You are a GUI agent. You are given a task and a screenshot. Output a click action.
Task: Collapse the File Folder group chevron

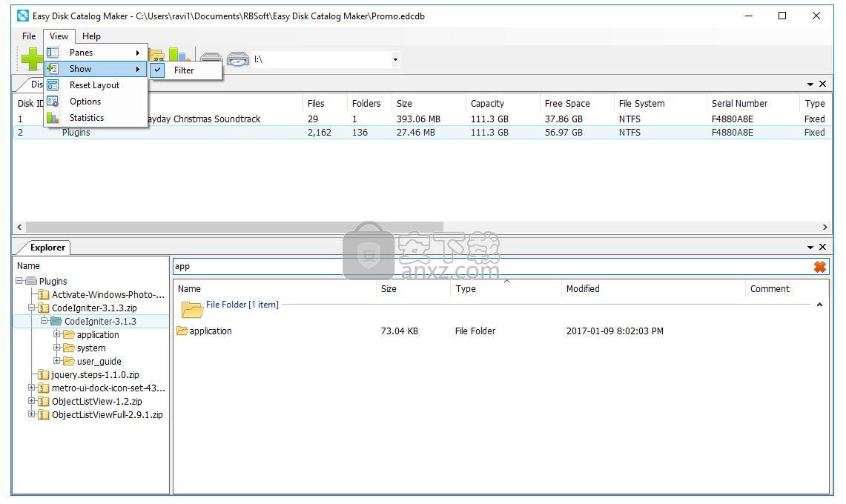coord(819,305)
